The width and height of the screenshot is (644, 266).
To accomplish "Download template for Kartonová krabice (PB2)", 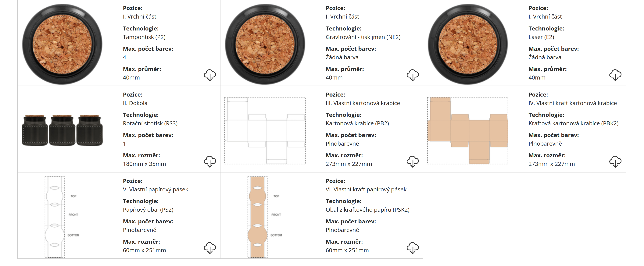I will [413, 161].
